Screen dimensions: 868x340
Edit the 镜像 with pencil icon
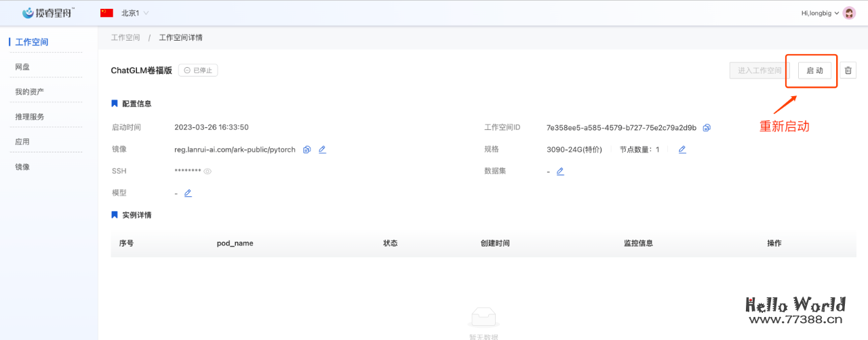[322, 150]
